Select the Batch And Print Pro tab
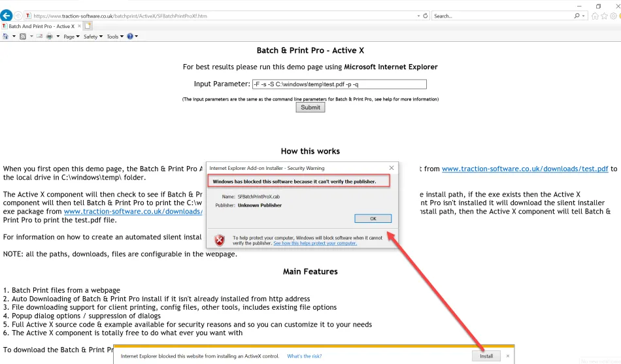Image resolution: width=621 pixels, height=364 pixels. [41, 26]
